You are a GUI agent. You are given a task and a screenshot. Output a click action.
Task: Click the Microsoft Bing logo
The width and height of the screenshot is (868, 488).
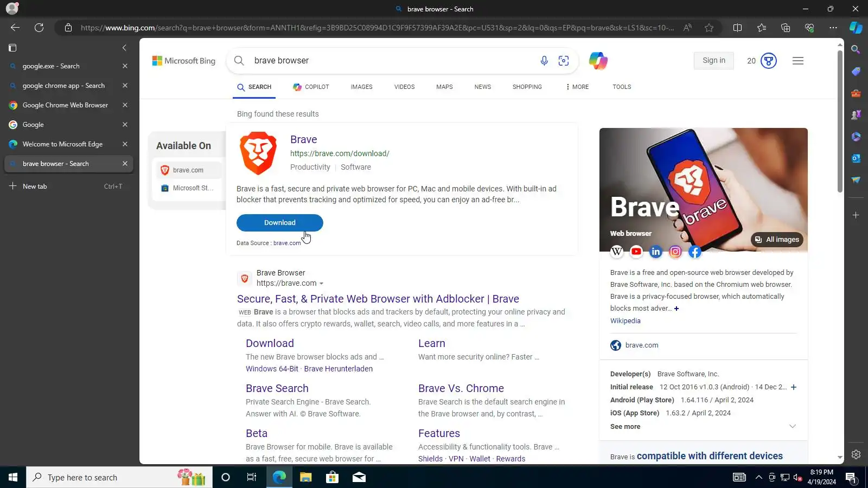pos(184,61)
